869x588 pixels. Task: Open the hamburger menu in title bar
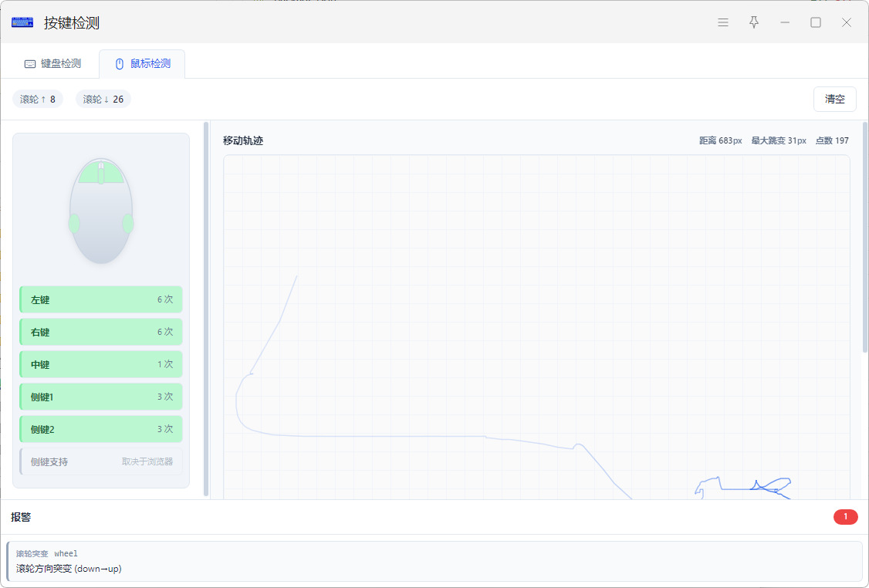(x=722, y=22)
